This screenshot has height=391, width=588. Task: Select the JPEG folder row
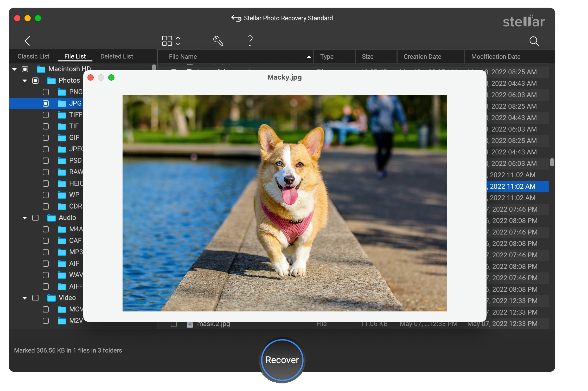(46, 149)
